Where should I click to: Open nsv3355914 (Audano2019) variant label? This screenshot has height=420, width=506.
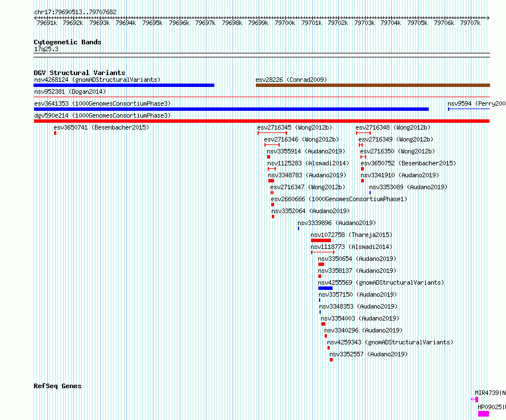pyautogui.click(x=306, y=151)
